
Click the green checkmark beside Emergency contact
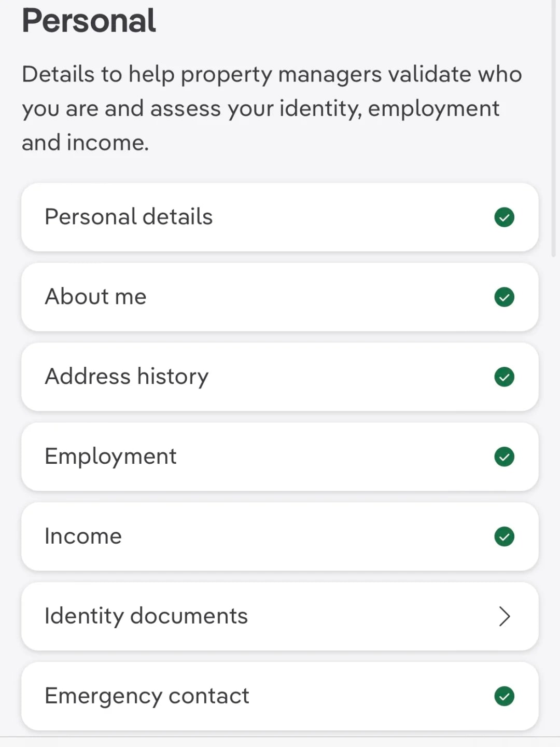504,697
